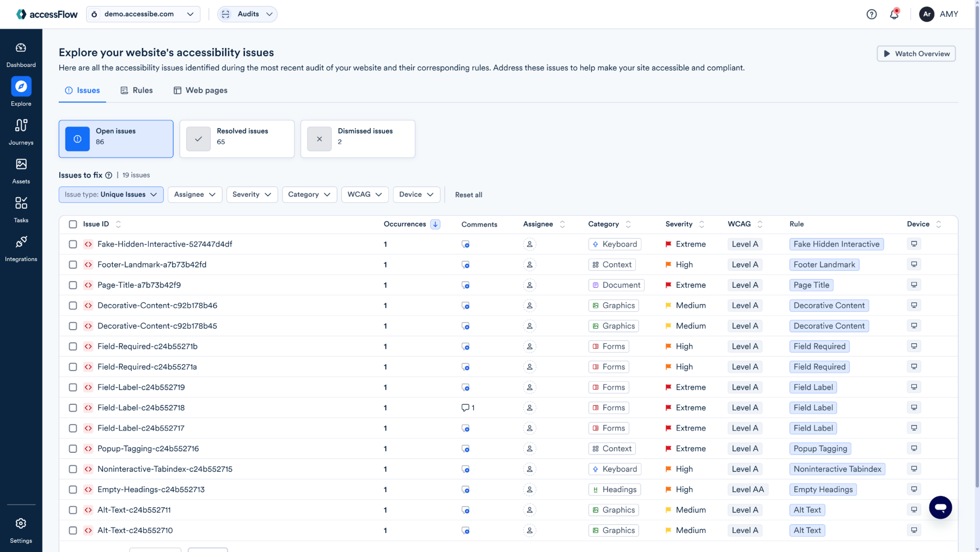Check the Decorative-Content-c92b178b46 row
This screenshot has height=552, width=980.
click(x=73, y=306)
